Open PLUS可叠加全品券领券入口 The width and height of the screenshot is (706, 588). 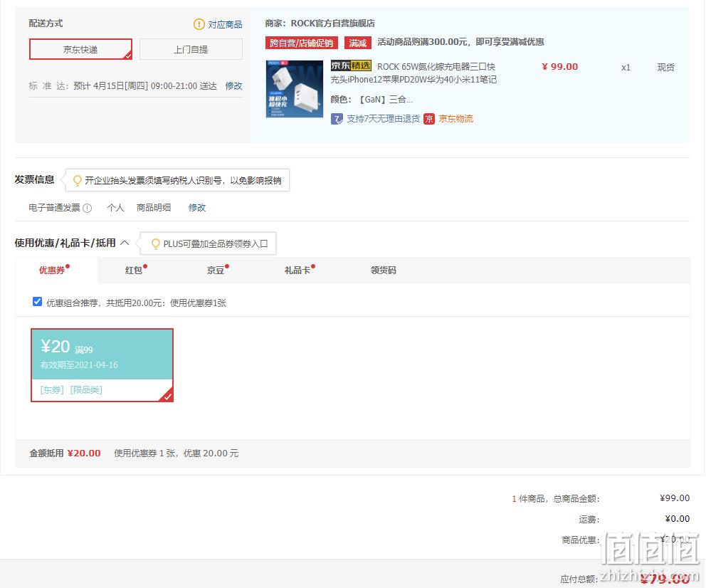[216, 244]
